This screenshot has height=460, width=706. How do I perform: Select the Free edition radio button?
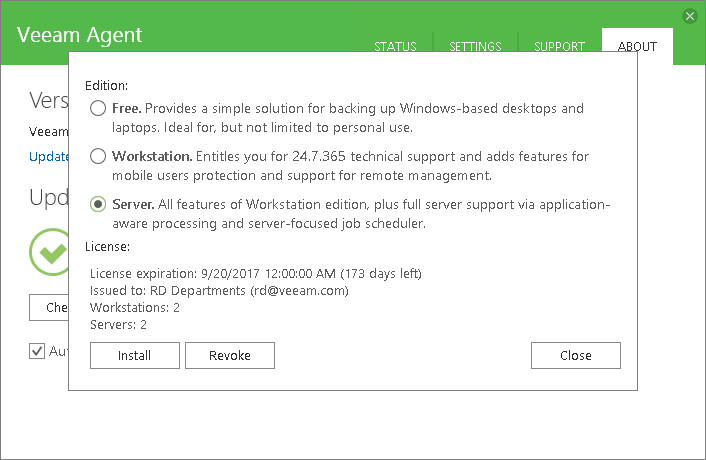pos(98,108)
